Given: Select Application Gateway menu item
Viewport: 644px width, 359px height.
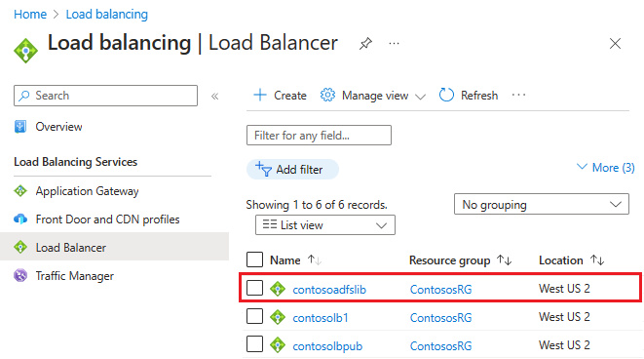Looking at the screenshot, I should 87,191.
